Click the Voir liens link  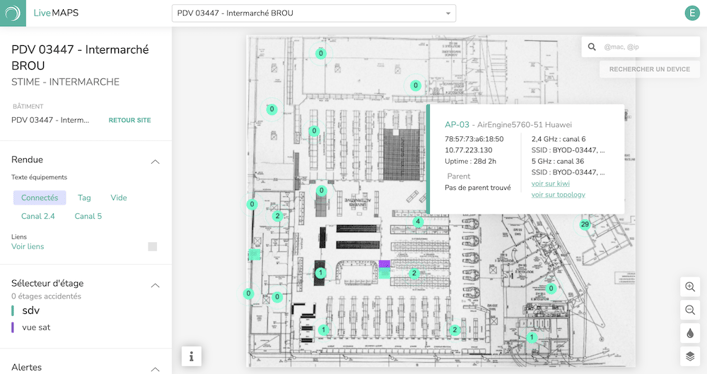point(28,246)
